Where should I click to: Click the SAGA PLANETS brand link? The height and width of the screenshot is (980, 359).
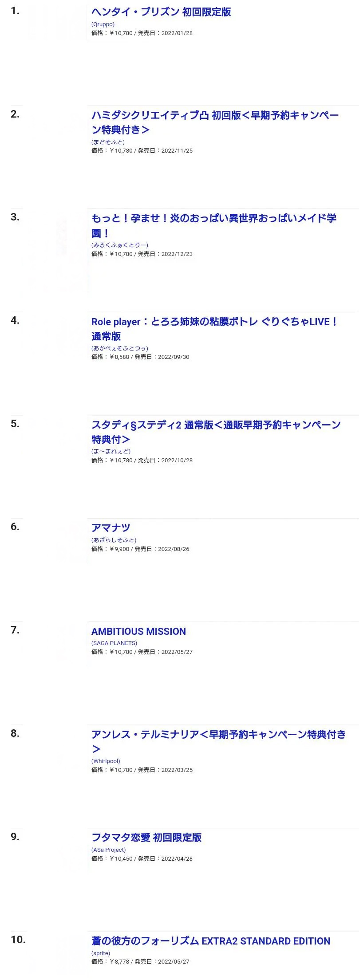(114, 643)
